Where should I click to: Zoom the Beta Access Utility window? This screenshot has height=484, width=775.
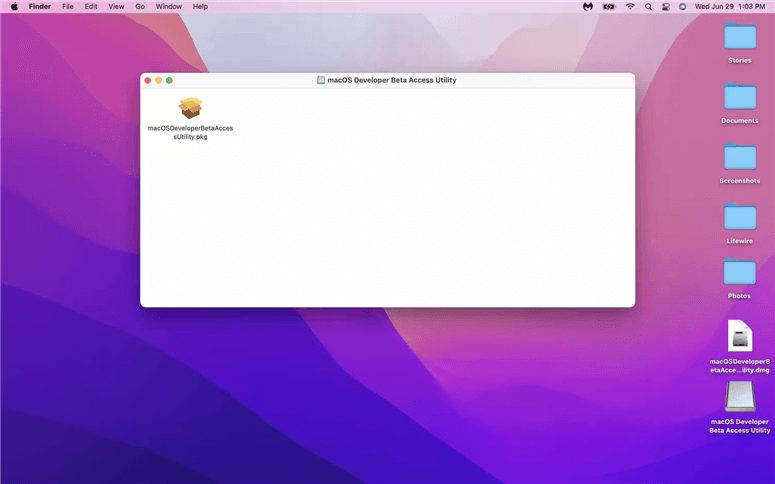coord(169,80)
